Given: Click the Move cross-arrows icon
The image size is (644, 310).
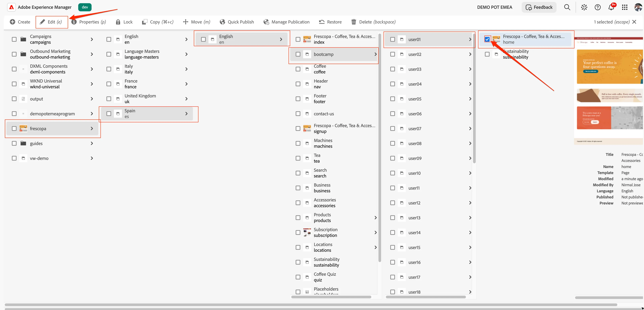Looking at the screenshot, I should tap(185, 22).
